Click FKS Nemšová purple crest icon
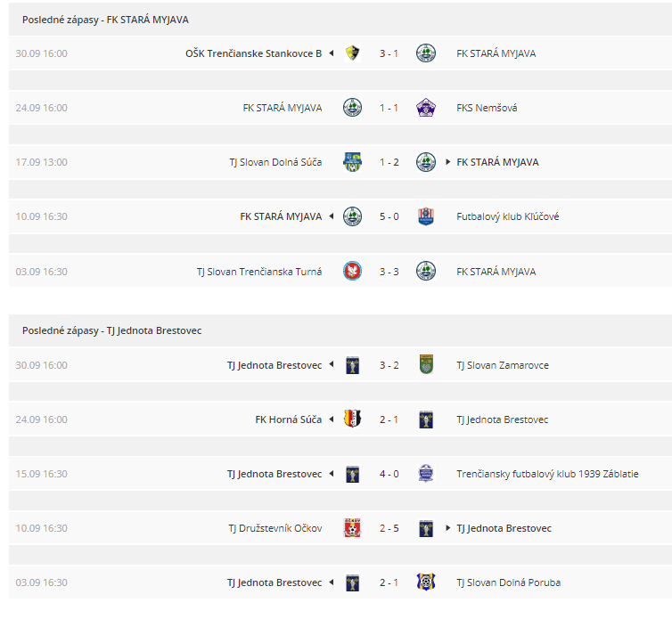 click(426, 108)
